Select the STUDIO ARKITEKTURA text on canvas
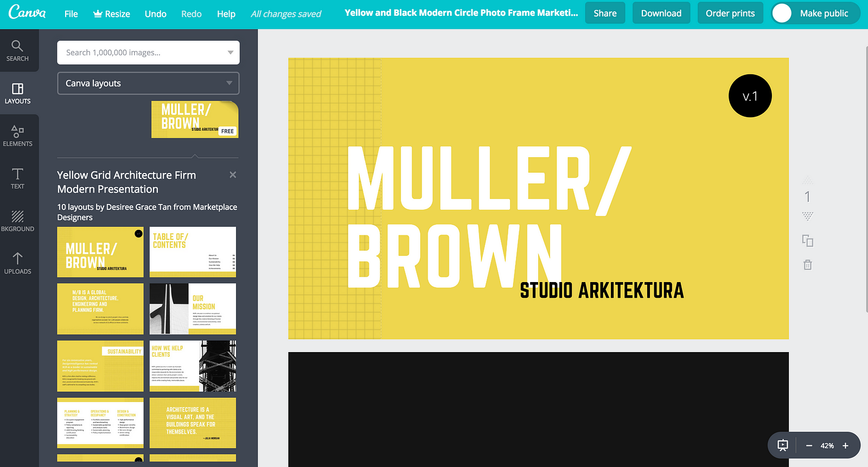Viewport: 868px width, 467px height. [x=602, y=290]
